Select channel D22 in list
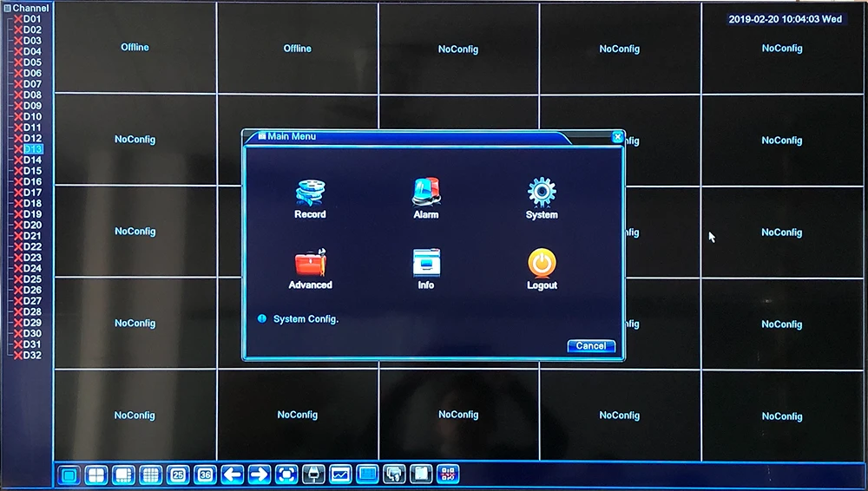 point(32,247)
